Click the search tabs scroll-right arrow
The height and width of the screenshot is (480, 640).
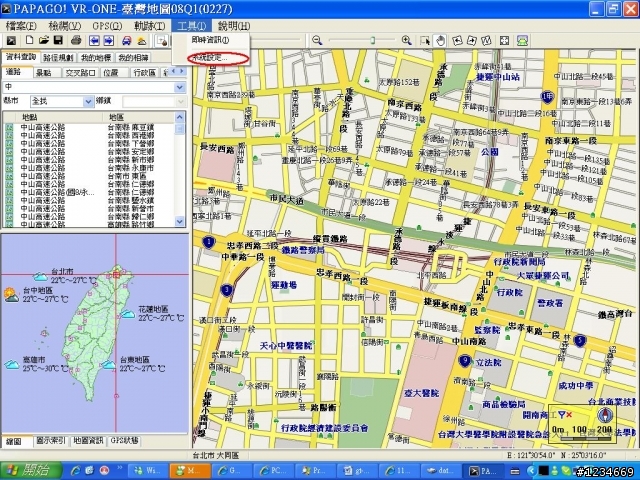coord(182,71)
